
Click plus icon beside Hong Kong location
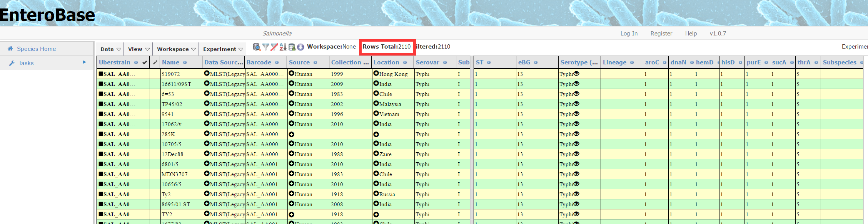click(376, 73)
